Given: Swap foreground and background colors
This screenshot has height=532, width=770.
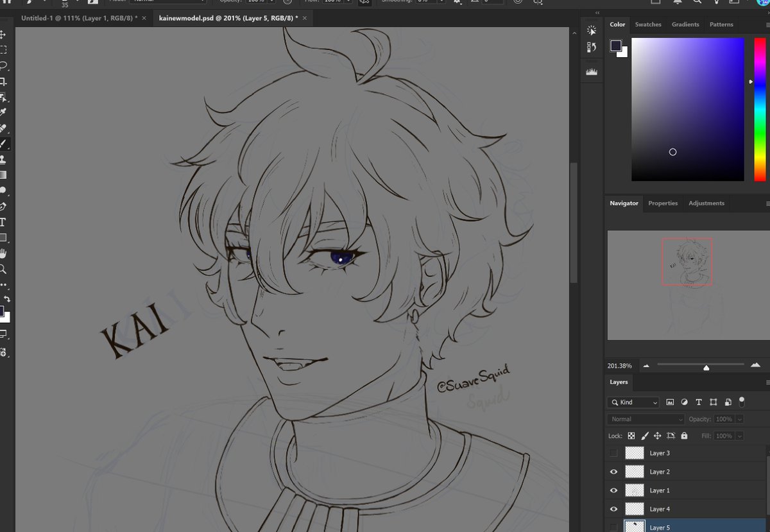Looking at the screenshot, I should coord(6,299).
